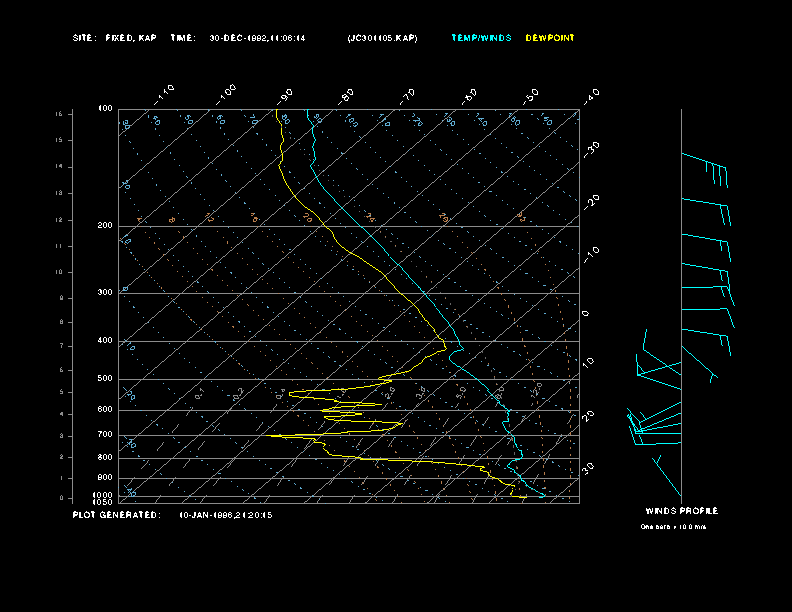
Task: Click the top wind barb in profile
Action: (x=705, y=170)
